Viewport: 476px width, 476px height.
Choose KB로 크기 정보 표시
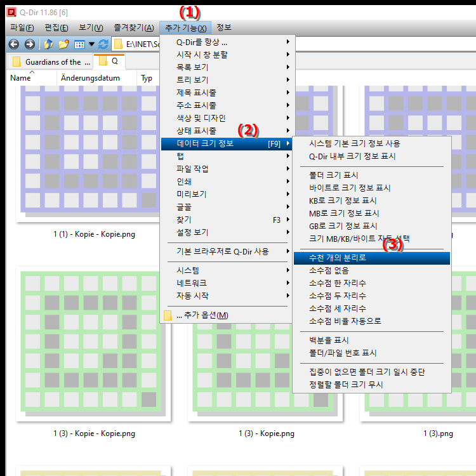(372, 201)
